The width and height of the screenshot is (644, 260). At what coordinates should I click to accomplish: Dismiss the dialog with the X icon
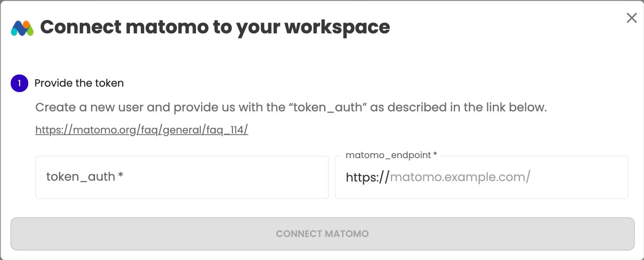(632, 18)
